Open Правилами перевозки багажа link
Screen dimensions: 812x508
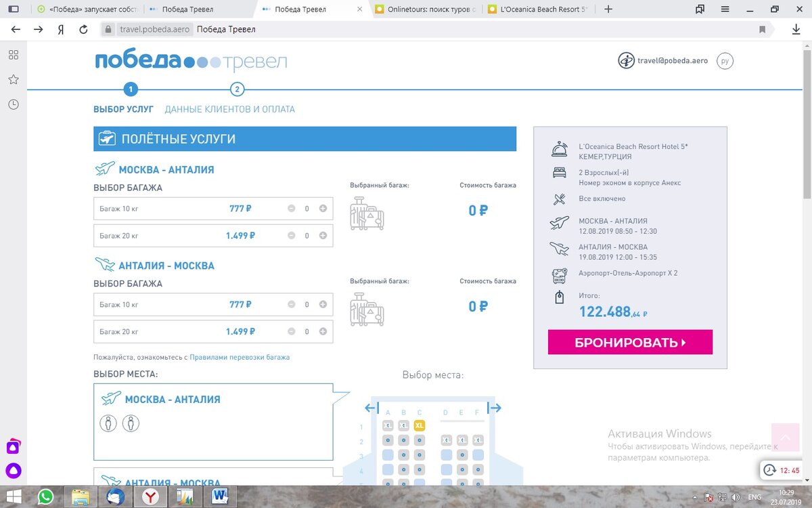(x=240, y=357)
